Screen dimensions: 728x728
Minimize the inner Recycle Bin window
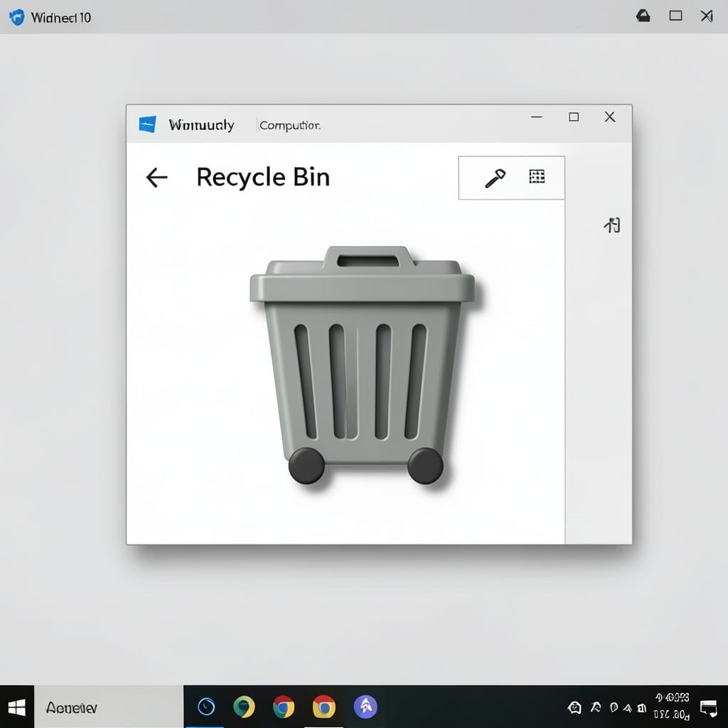click(537, 117)
